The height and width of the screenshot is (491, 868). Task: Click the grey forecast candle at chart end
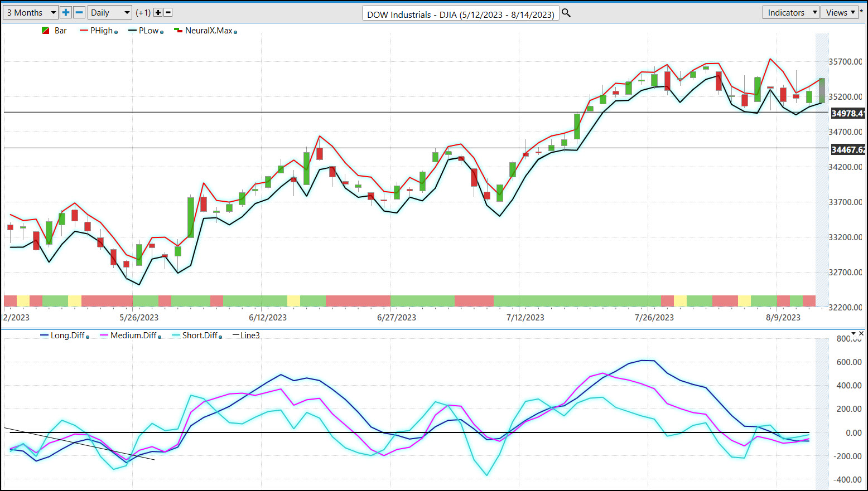coord(822,90)
